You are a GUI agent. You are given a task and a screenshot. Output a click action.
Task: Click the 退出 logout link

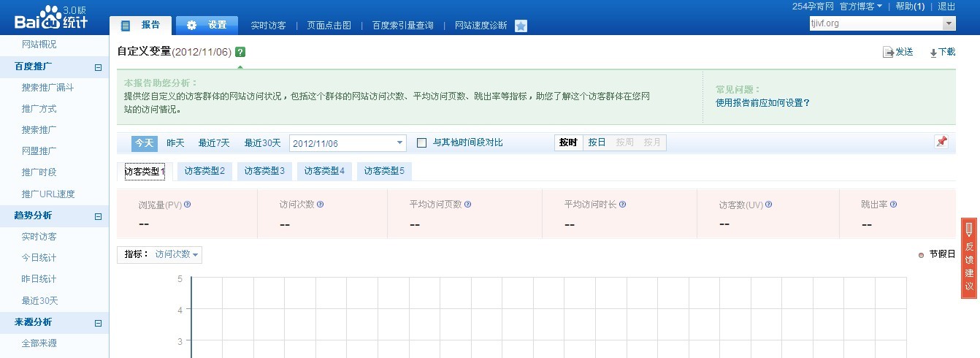(946, 6)
